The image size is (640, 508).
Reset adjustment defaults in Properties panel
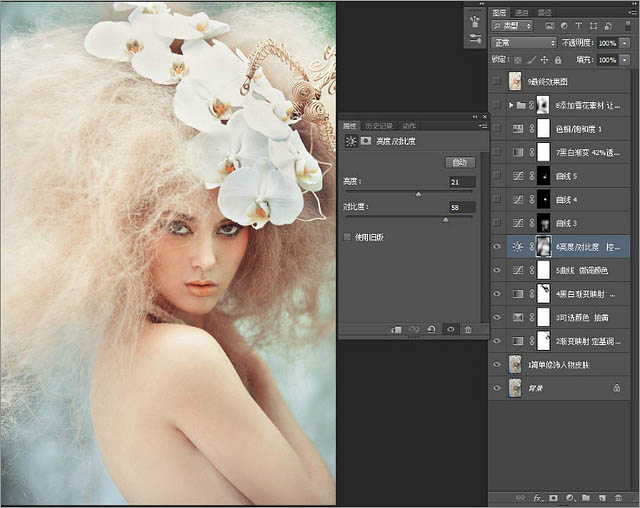pyautogui.click(x=432, y=328)
